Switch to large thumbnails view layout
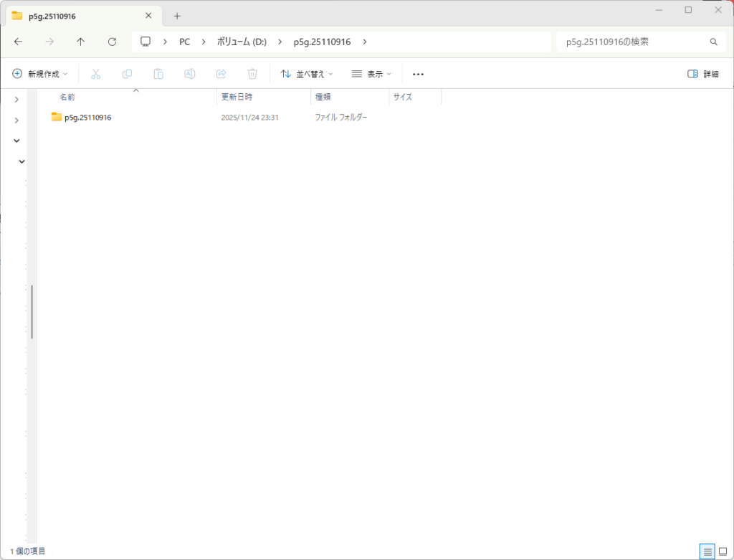734x560 pixels. point(723,551)
